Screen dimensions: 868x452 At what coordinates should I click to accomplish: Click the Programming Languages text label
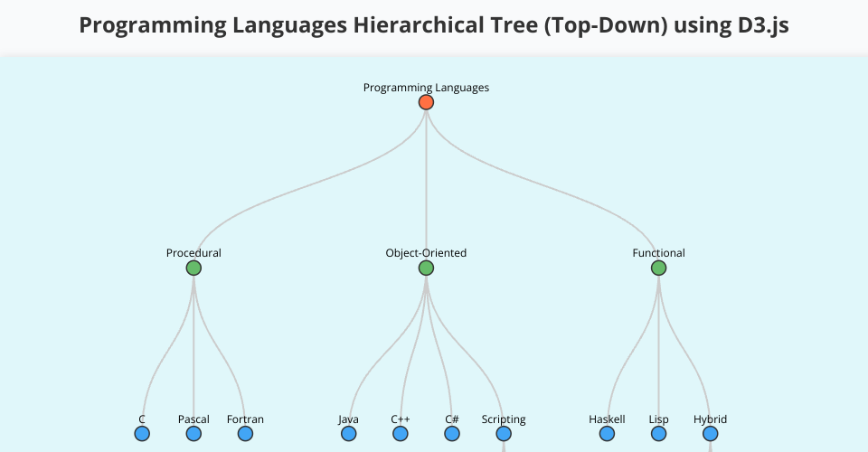(x=426, y=88)
